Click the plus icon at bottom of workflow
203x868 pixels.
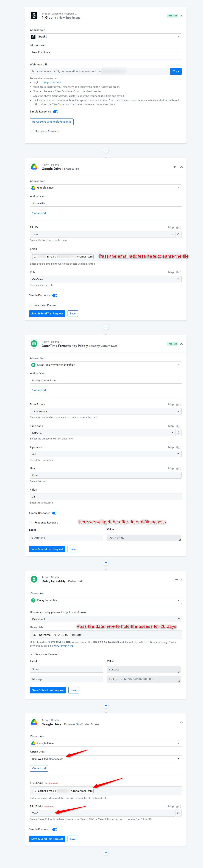click(106, 852)
